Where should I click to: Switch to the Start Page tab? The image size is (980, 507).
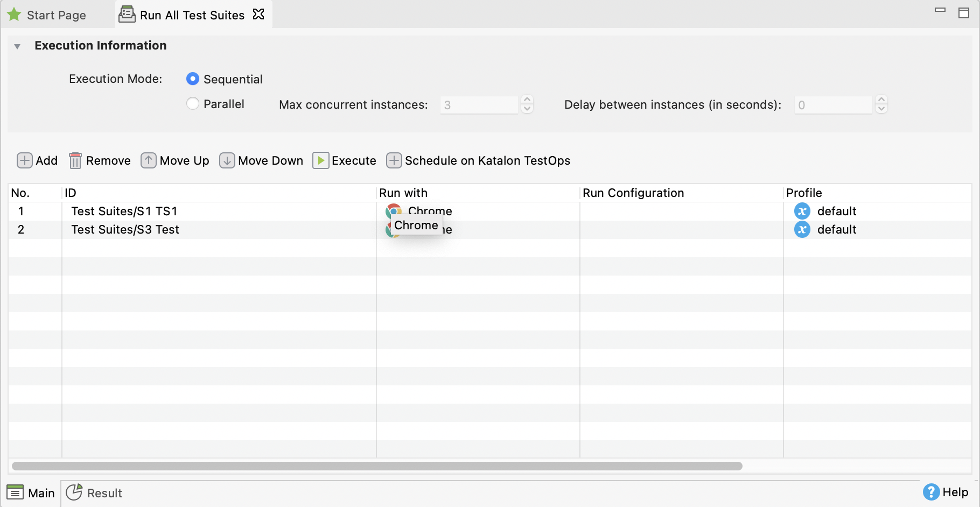point(47,15)
